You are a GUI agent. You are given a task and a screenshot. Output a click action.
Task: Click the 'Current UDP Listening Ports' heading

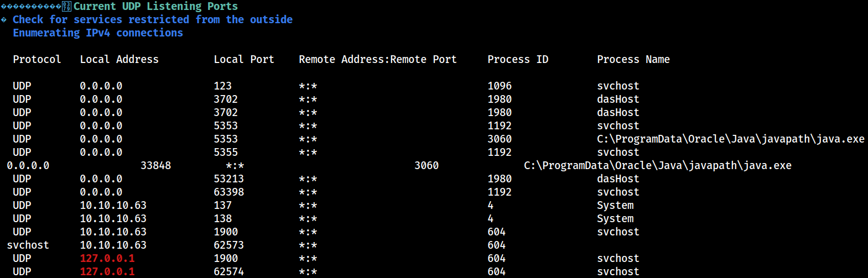click(155, 7)
